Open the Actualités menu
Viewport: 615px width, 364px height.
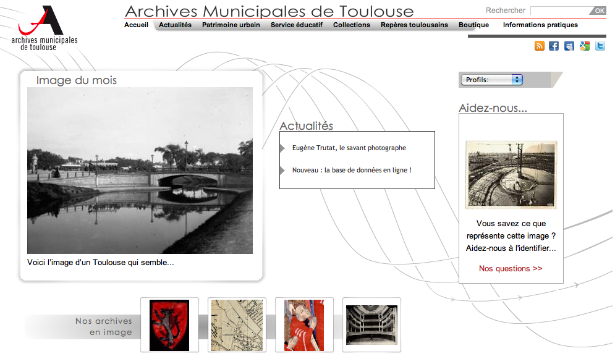click(x=175, y=25)
